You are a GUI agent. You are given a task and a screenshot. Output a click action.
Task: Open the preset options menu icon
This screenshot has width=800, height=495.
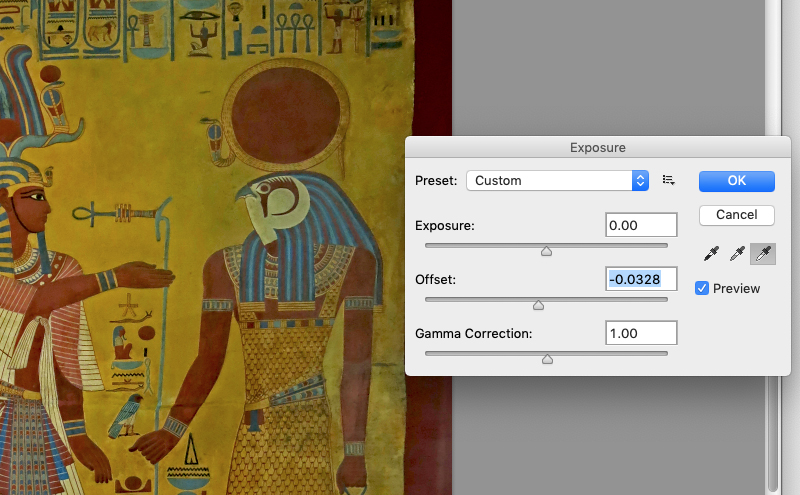pos(668,180)
